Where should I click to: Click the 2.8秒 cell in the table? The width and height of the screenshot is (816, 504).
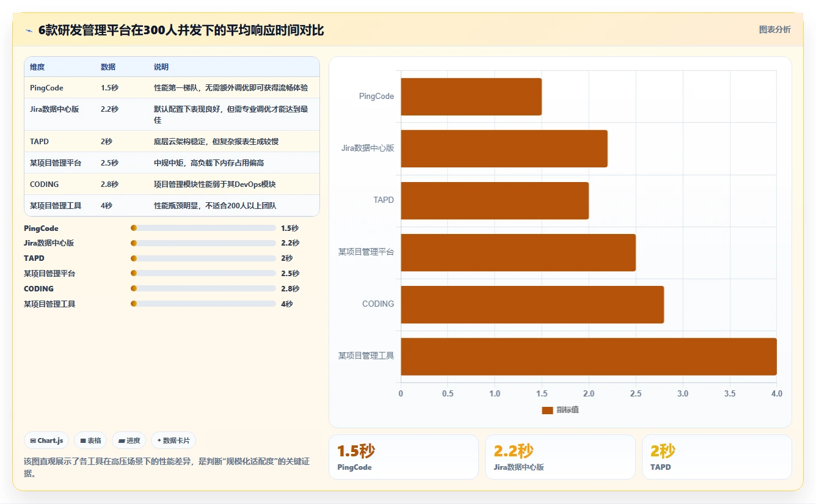click(x=109, y=184)
